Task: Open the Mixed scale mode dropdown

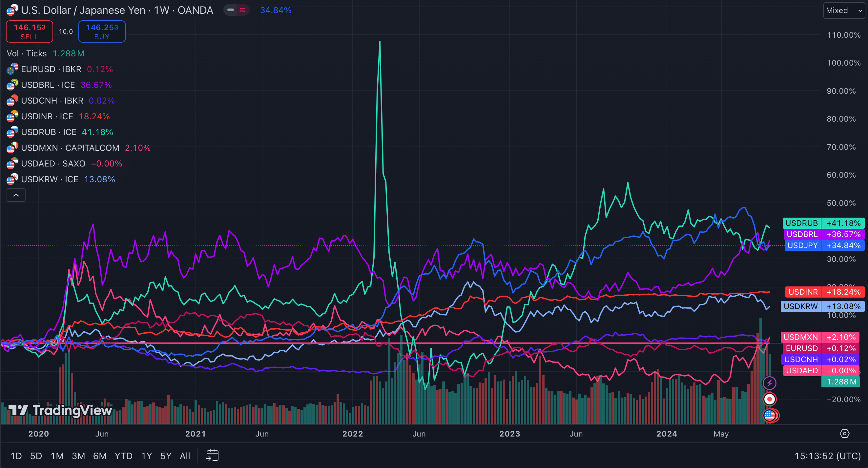Action: click(x=844, y=10)
